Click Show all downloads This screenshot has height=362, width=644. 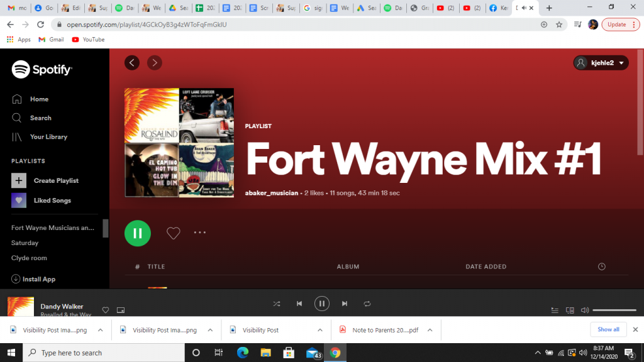[608, 329]
